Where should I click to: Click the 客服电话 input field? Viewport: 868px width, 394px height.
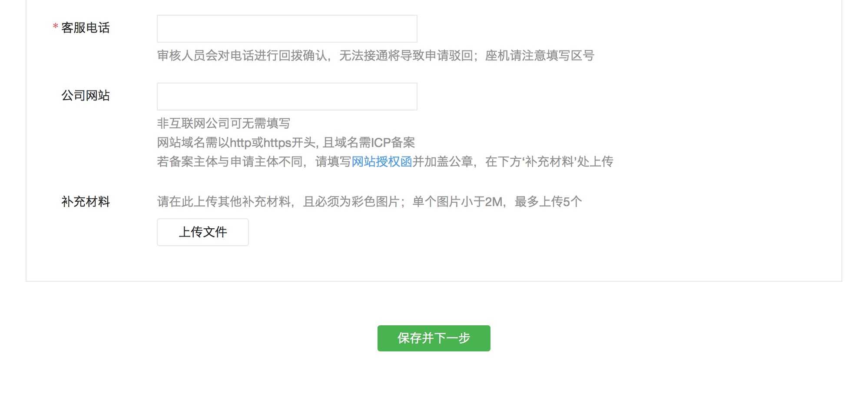click(x=287, y=29)
